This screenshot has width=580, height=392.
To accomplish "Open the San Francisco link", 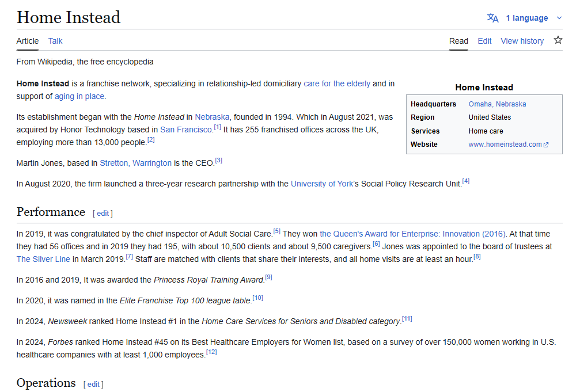I will click(x=186, y=130).
